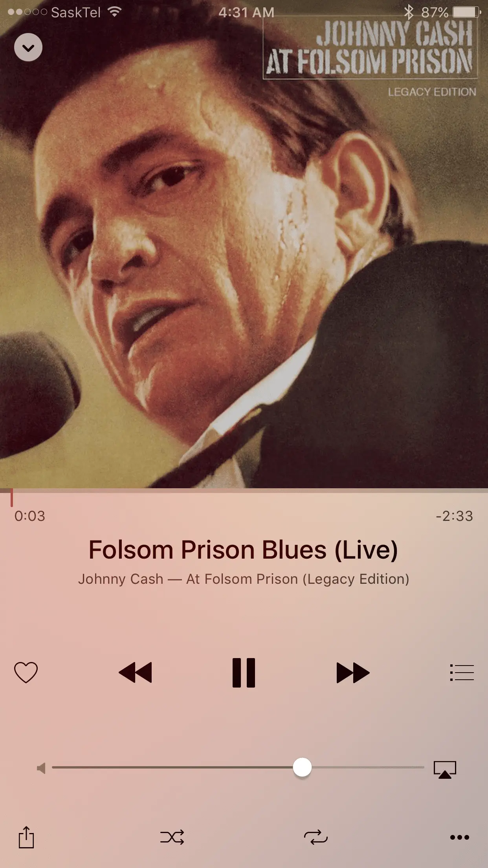Collapse the Now Playing screen with chevron
The height and width of the screenshot is (868, 488).
28,48
